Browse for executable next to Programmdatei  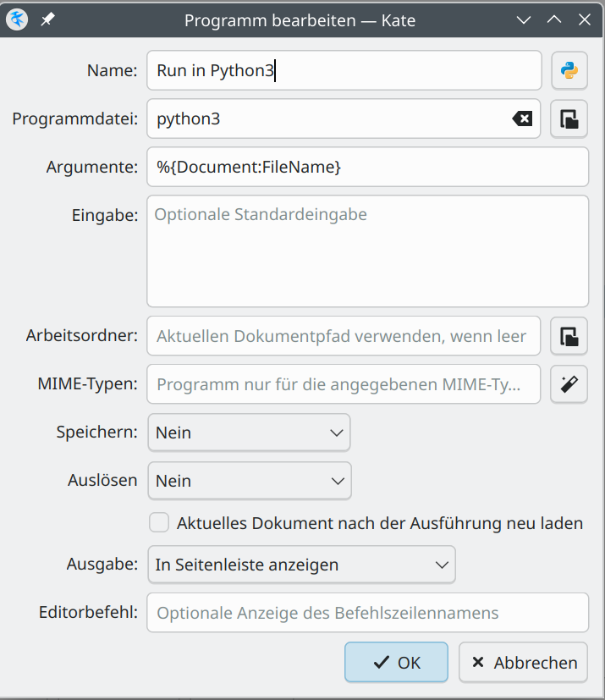click(569, 119)
